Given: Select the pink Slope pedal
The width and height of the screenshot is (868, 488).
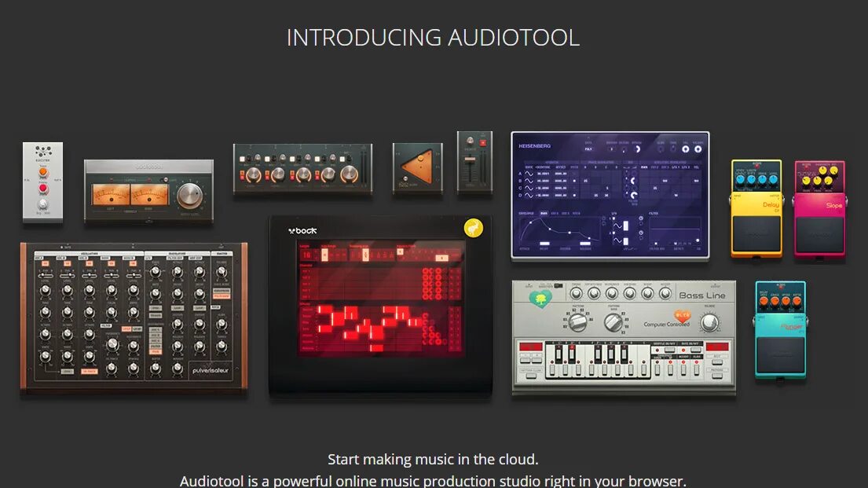Looking at the screenshot, I should pyautogui.click(x=820, y=209).
